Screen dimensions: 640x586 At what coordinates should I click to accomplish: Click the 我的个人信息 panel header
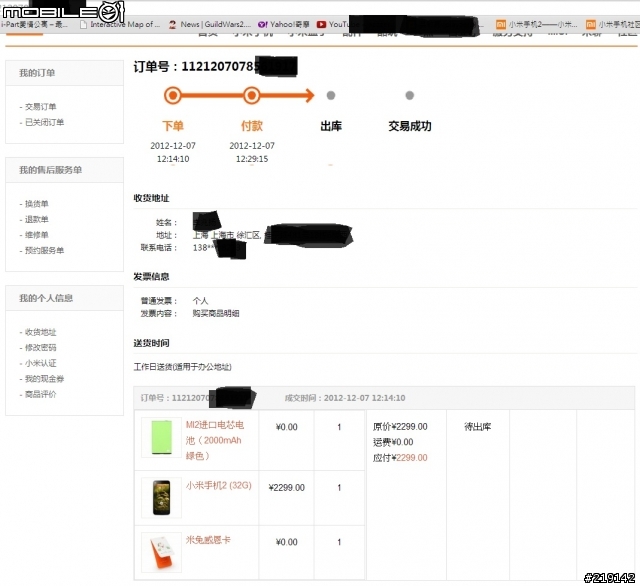point(64,298)
